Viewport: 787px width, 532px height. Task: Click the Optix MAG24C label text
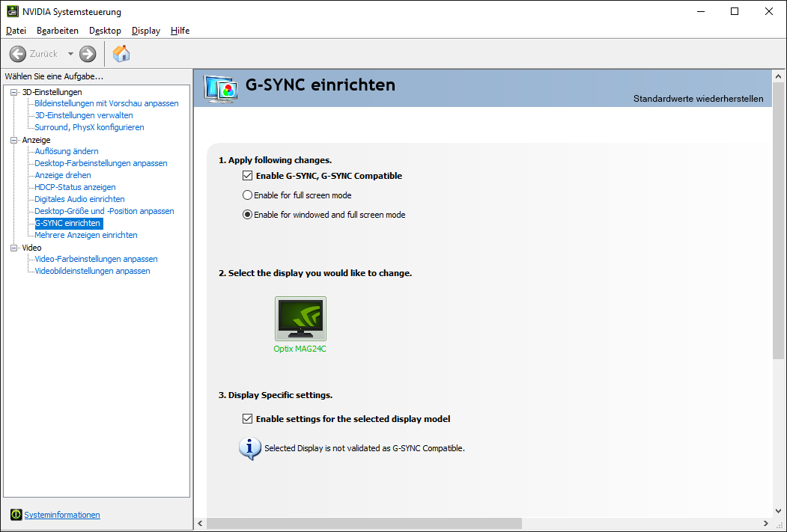[x=300, y=349]
